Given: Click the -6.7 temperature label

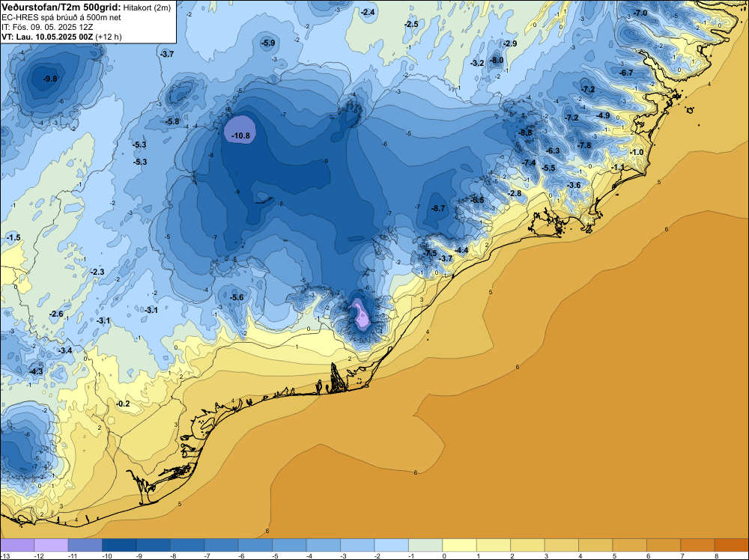Looking at the screenshot, I should coord(626,73).
